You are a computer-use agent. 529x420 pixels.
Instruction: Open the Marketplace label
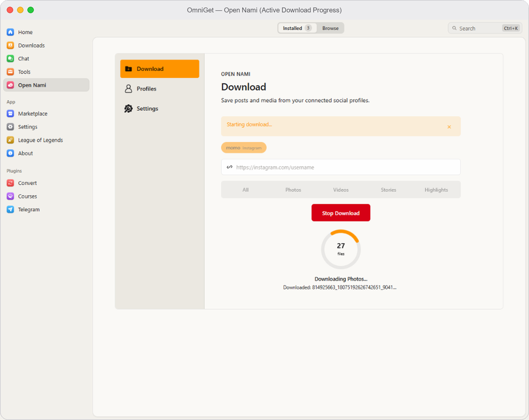click(x=33, y=114)
